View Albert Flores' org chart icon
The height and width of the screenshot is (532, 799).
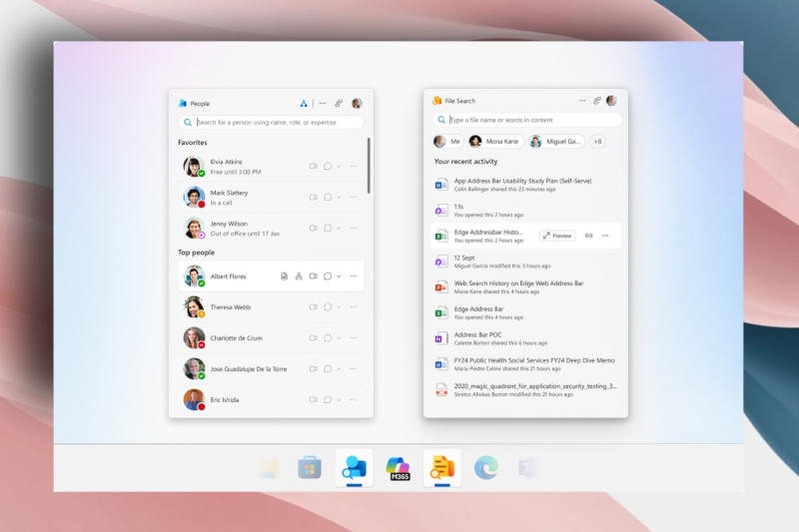(299, 276)
